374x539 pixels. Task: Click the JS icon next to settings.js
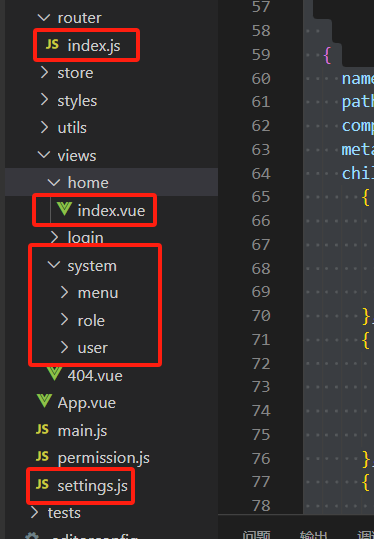point(42,484)
